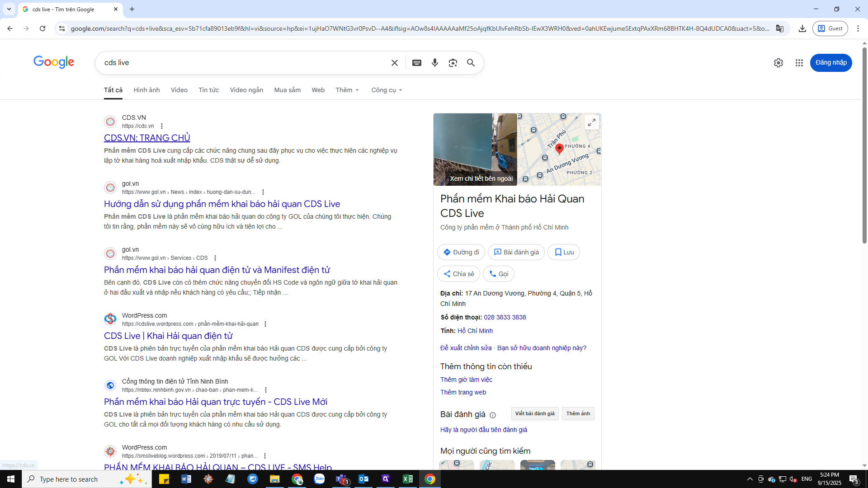
Task: Open Zalo from the taskbar
Action: point(319,479)
